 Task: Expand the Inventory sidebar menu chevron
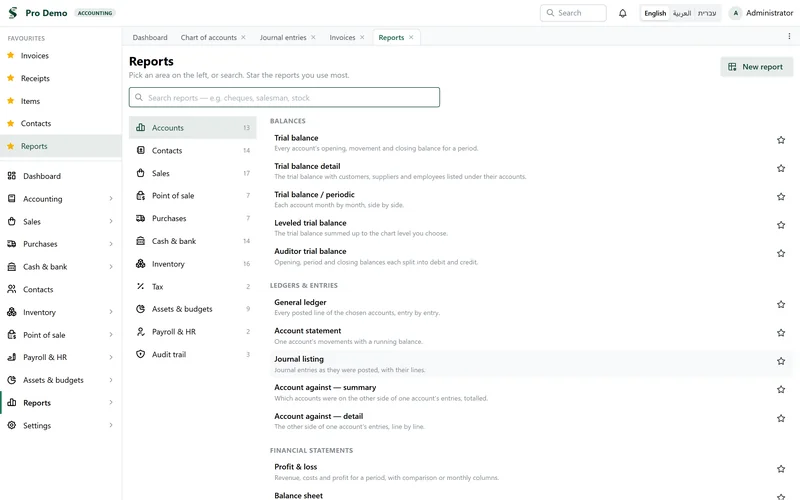pyautogui.click(x=111, y=312)
